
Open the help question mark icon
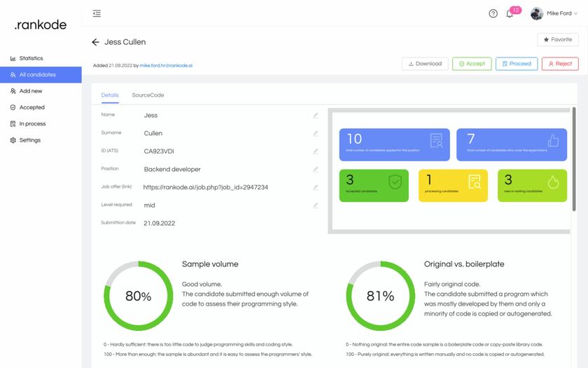click(x=493, y=13)
